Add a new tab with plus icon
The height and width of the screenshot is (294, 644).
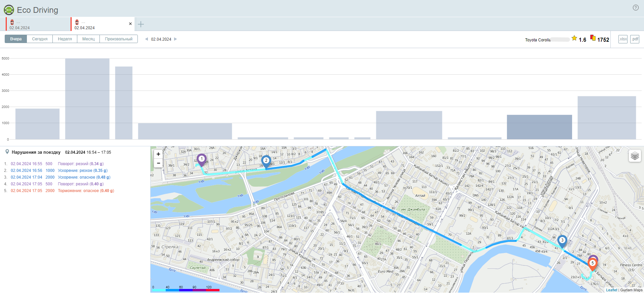click(141, 24)
